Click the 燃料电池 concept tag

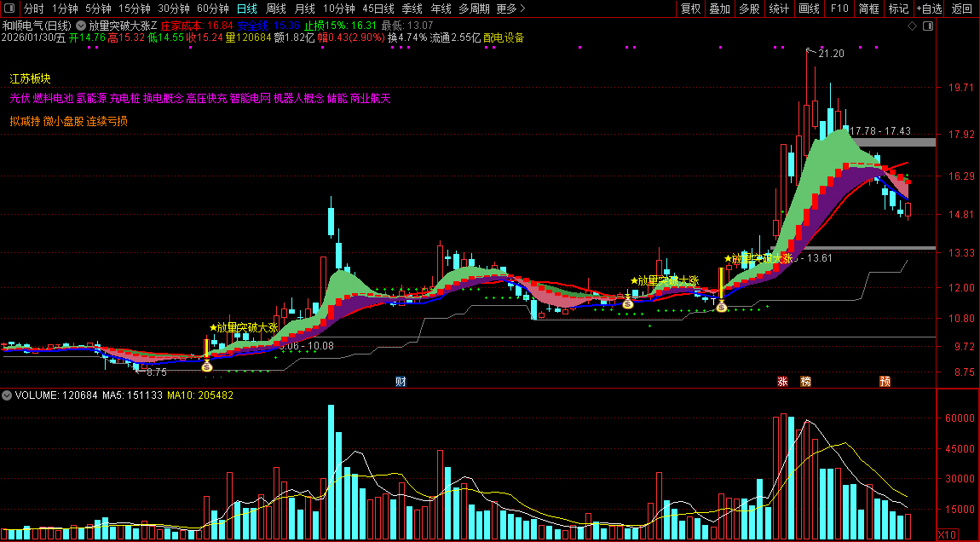click(53, 98)
